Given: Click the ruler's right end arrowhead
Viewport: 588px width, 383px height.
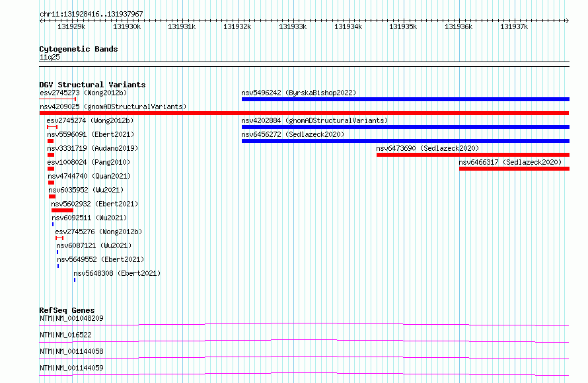Looking at the screenshot, I should click(568, 21).
